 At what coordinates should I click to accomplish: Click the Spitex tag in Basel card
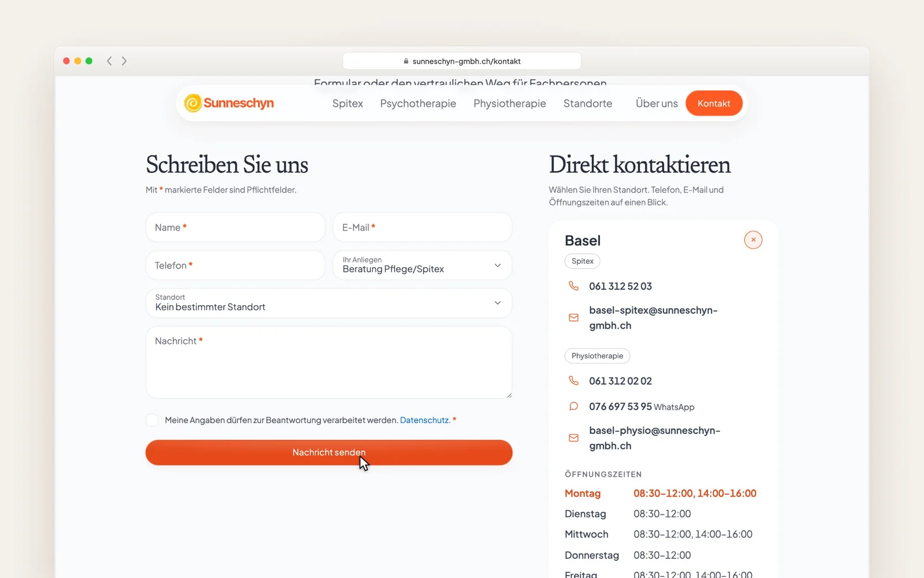[583, 261]
